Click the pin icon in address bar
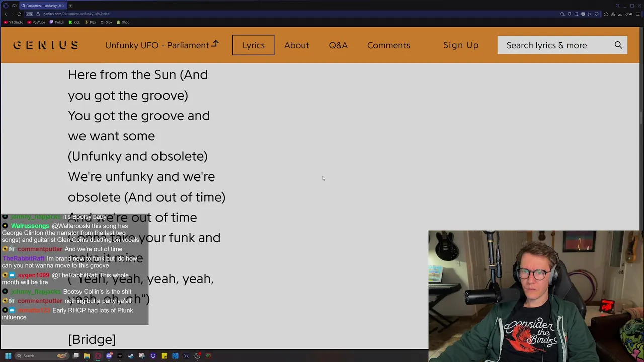Image resolution: width=644 pixels, height=362 pixels. pos(569,14)
